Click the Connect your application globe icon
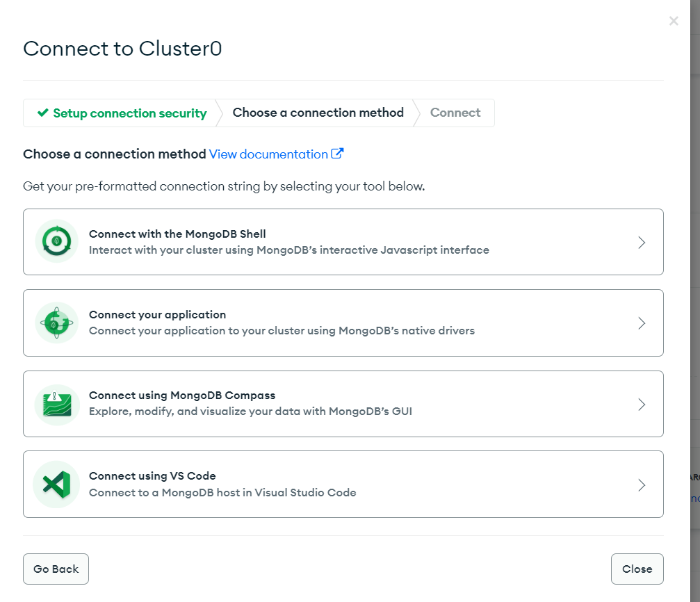This screenshot has height=602, width=700. [x=57, y=323]
